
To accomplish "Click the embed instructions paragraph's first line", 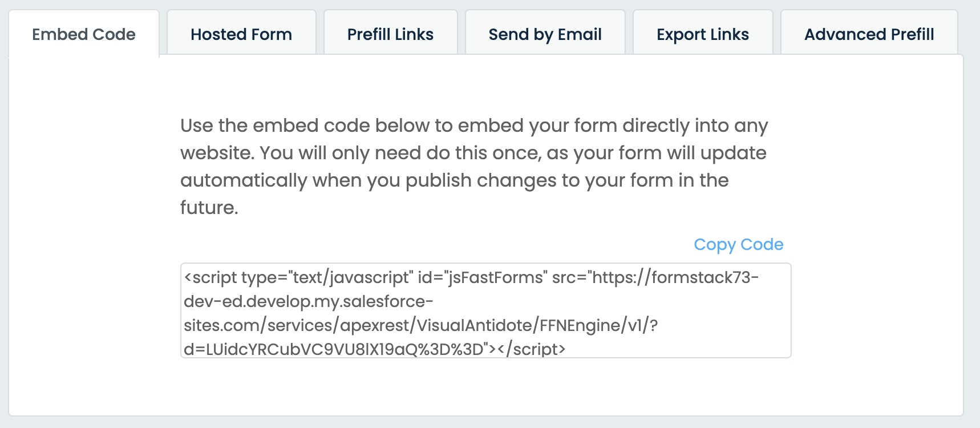I will [x=473, y=126].
